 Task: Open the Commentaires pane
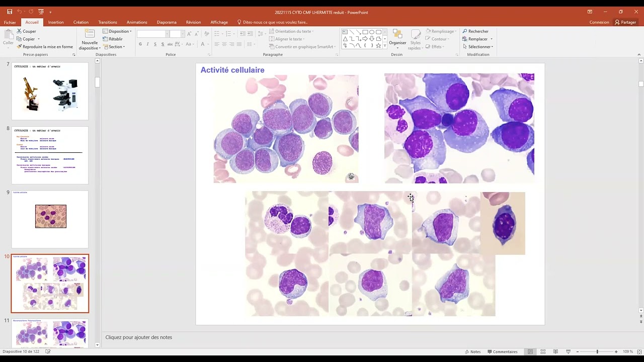(x=502, y=352)
